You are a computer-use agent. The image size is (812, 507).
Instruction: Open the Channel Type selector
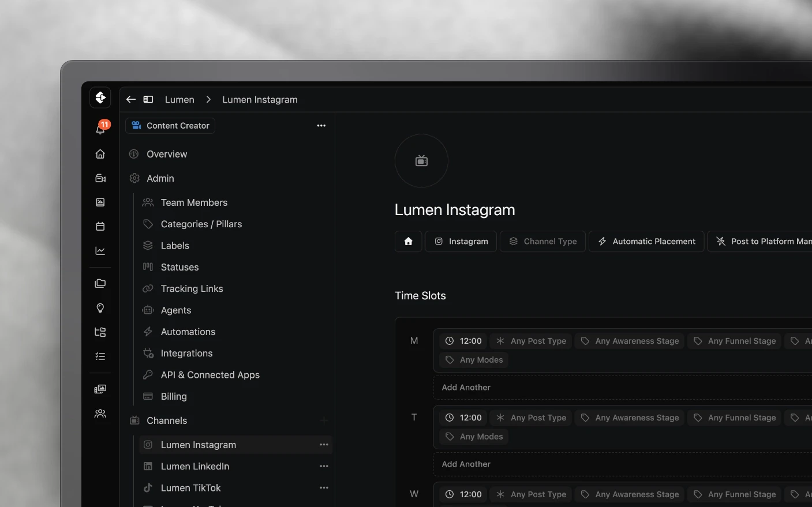(x=542, y=242)
